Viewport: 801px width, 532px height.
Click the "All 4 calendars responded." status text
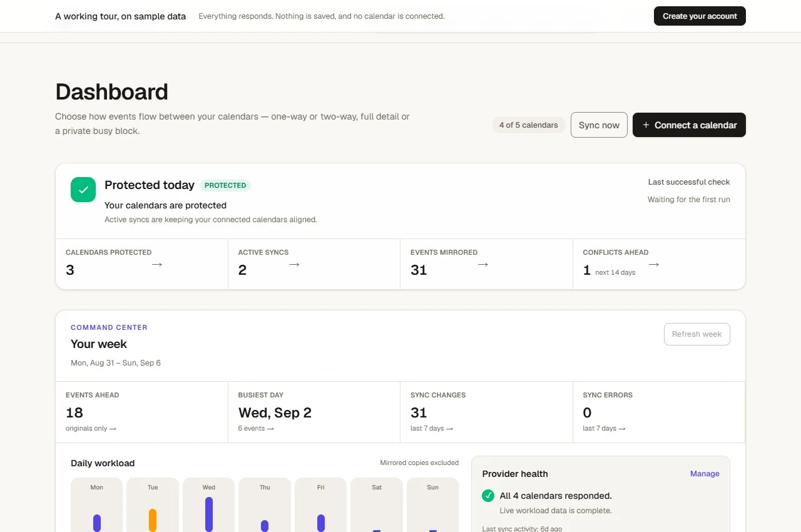click(x=556, y=496)
